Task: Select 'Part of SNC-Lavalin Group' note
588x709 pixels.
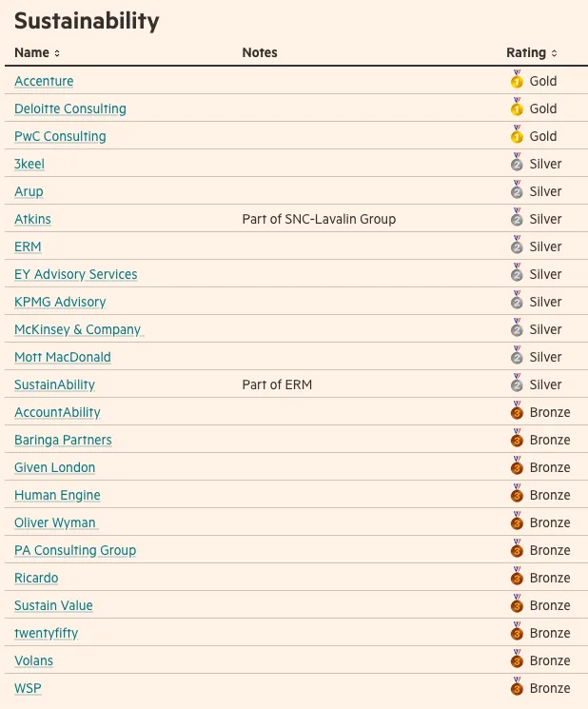Action: coord(319,219)
